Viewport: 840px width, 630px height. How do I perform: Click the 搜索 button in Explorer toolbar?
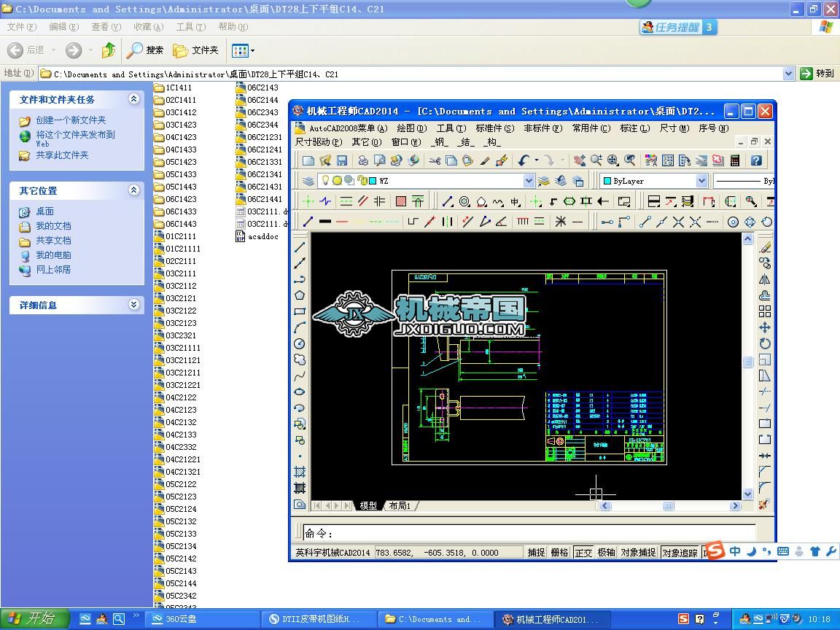pyautogui.click(x=144, y=50)
